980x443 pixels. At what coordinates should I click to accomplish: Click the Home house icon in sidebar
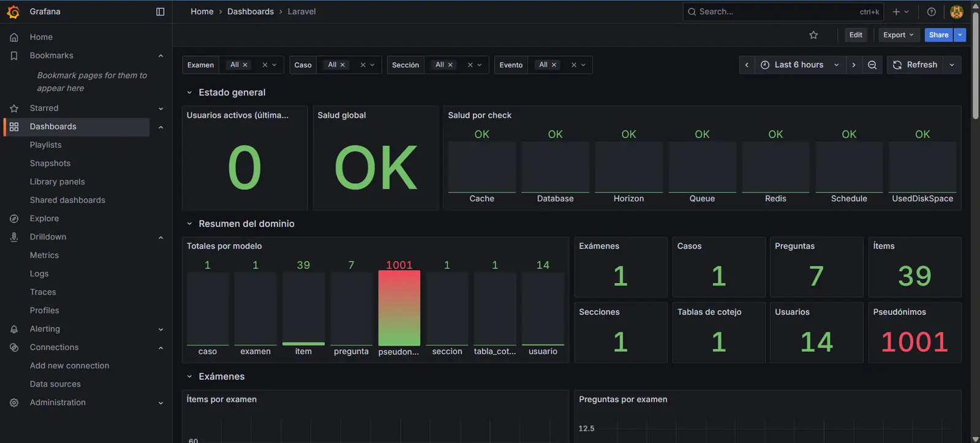tap(14, 37)
